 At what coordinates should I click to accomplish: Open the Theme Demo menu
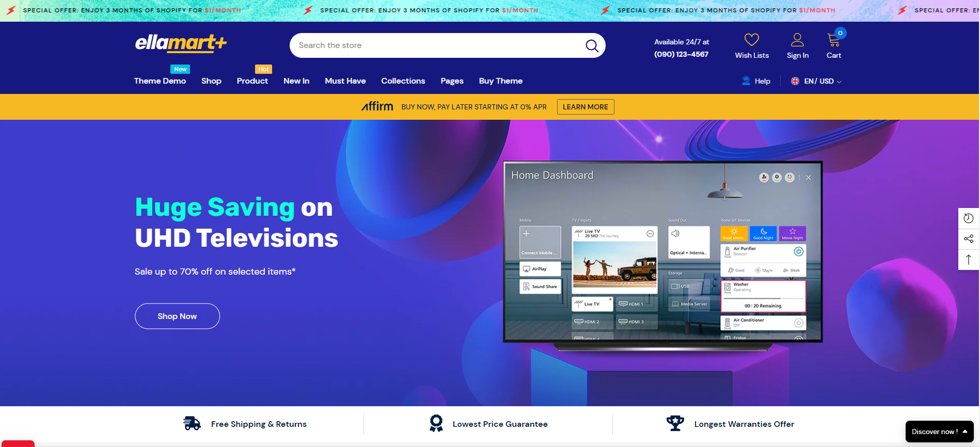[x=160, y=81]
